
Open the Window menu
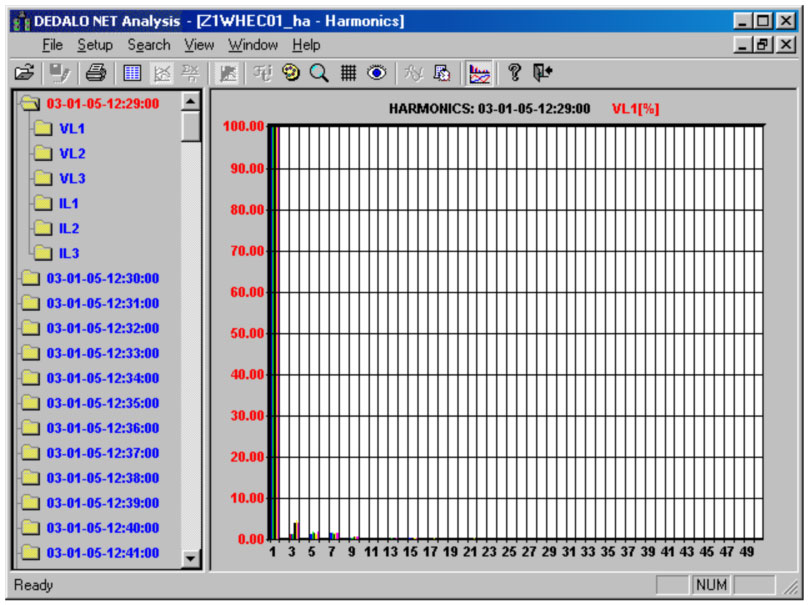click(252, 45)
